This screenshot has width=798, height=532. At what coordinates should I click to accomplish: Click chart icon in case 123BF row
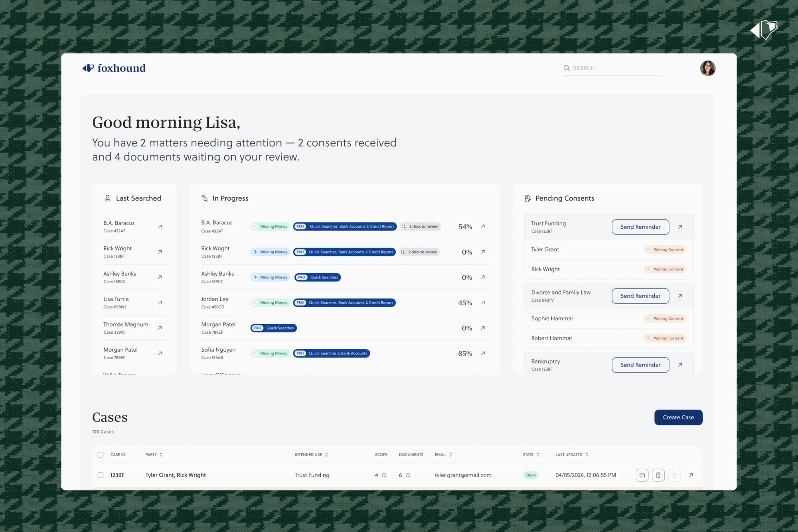coord(642,475)
